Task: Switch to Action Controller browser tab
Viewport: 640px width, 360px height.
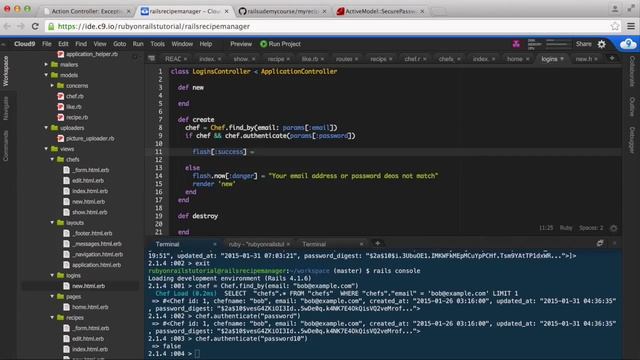Action: [86, 11]
